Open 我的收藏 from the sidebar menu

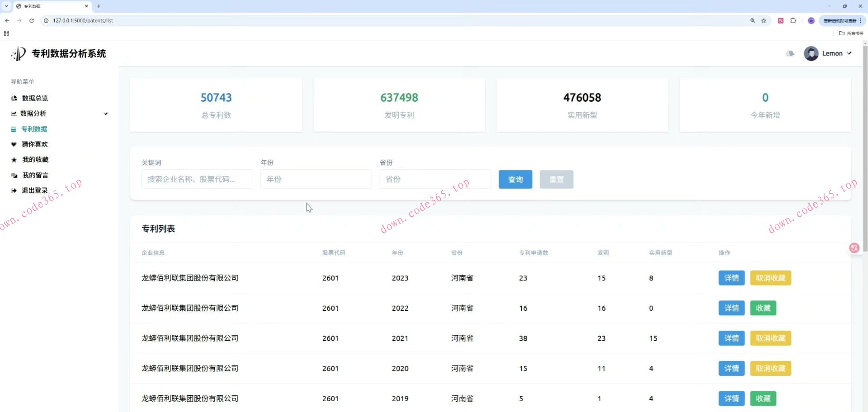pos(35,160)
